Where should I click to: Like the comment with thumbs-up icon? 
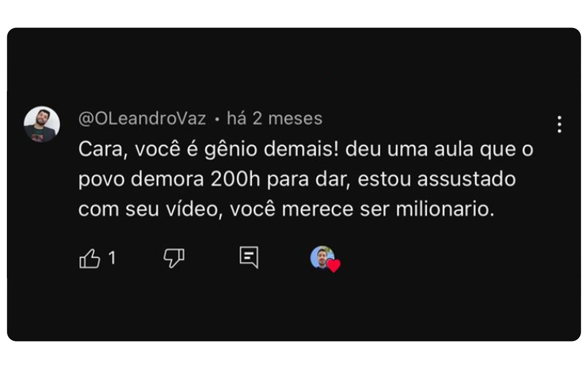(90, 258)
